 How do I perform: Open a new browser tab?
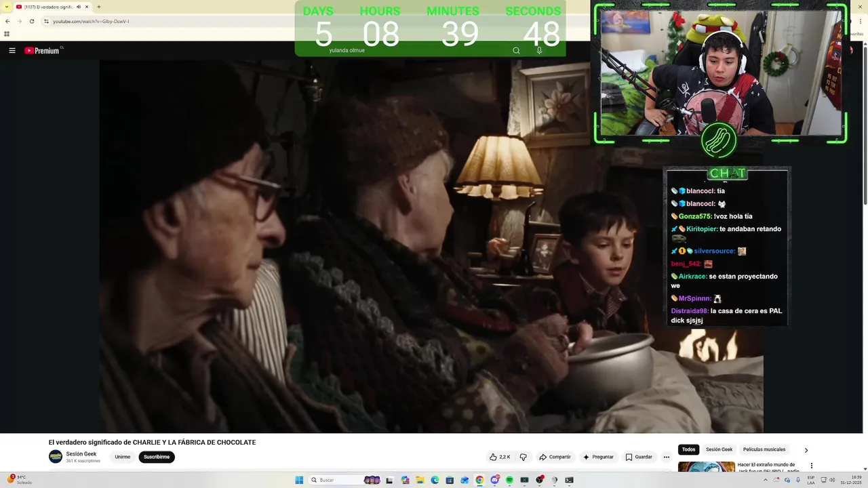[x=99, y=7]
